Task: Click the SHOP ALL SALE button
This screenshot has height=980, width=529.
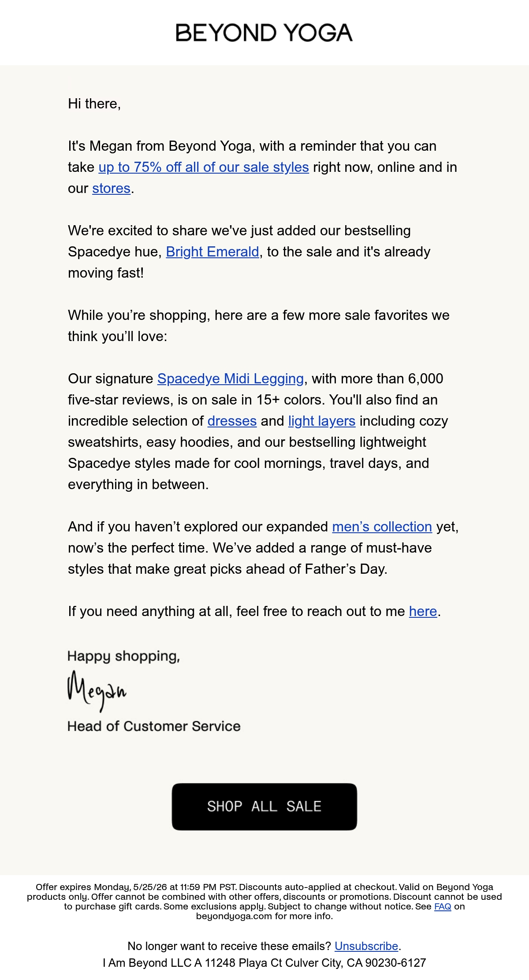Action: 264,807
